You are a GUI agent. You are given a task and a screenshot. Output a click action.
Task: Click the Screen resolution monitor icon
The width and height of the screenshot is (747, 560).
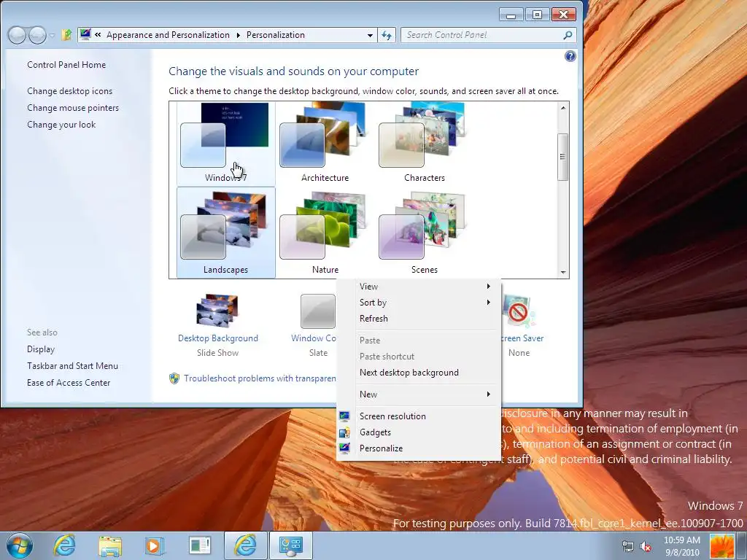click(x=344, y=416)
